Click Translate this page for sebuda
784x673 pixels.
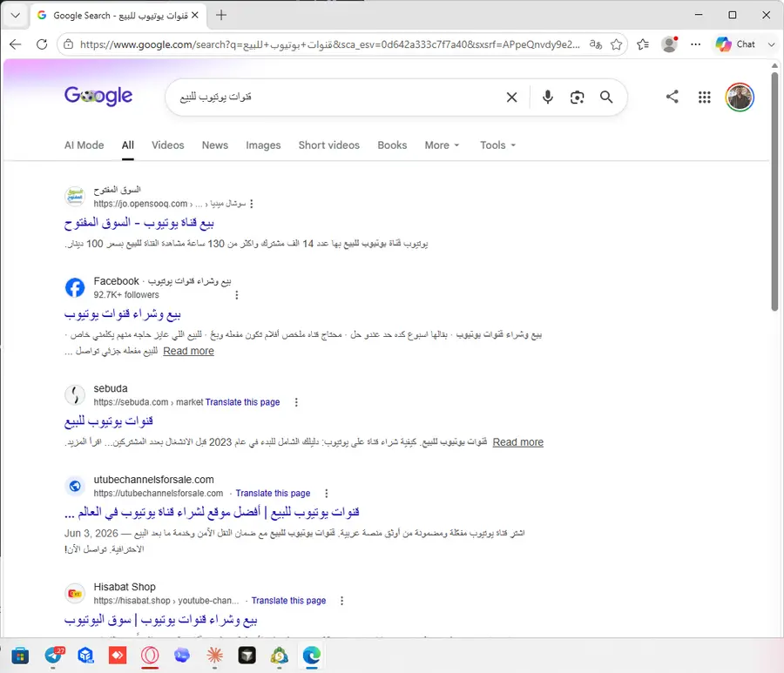(x=242, y=402)
